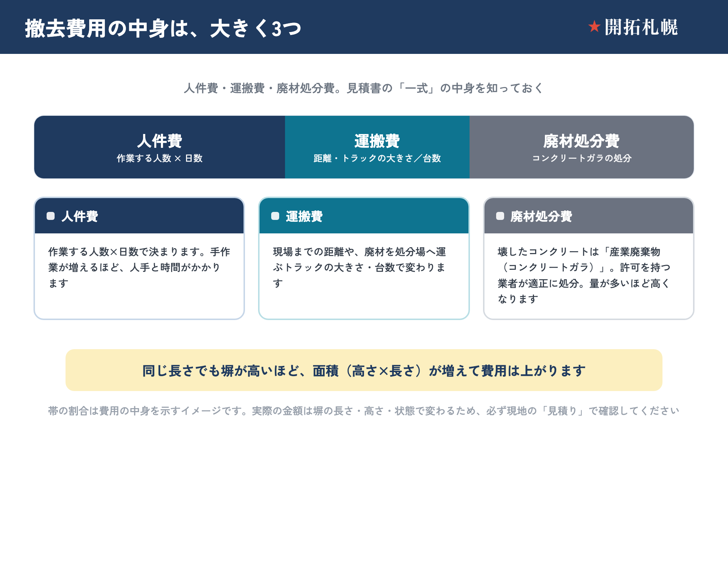The height and width of the screenshot is (568, 728).
Task: Click the 廃材処分費 card header title
Action: [541, 216]
